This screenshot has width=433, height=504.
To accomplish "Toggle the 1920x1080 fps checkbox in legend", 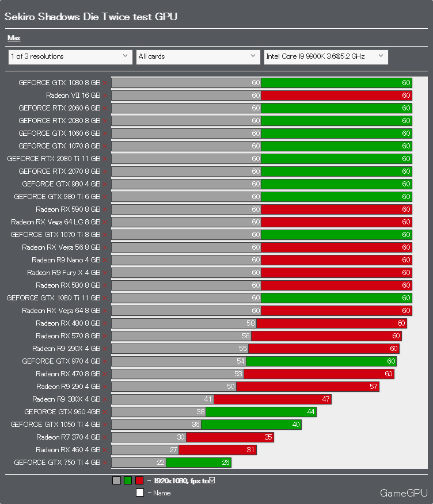I will pos(212,480).
